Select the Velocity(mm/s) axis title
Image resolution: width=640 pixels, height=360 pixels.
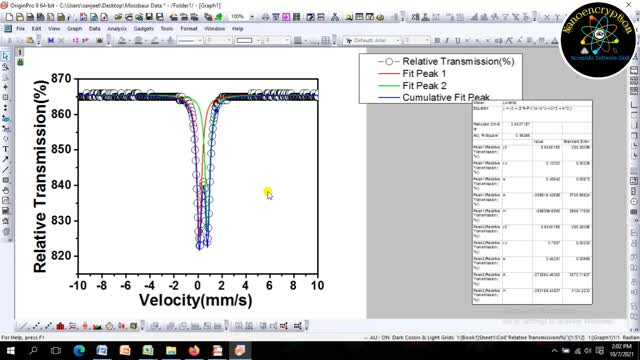click(x=196, y=300)
